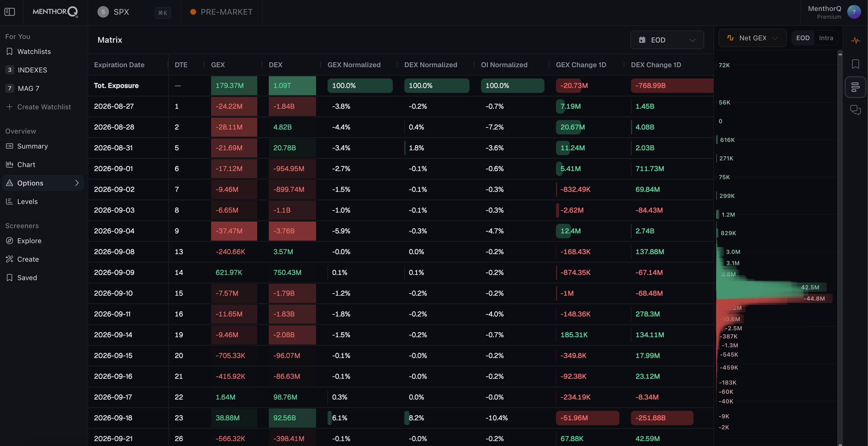
Task: Expand the Options submenu chevron
Action: [x=77, y=183]
